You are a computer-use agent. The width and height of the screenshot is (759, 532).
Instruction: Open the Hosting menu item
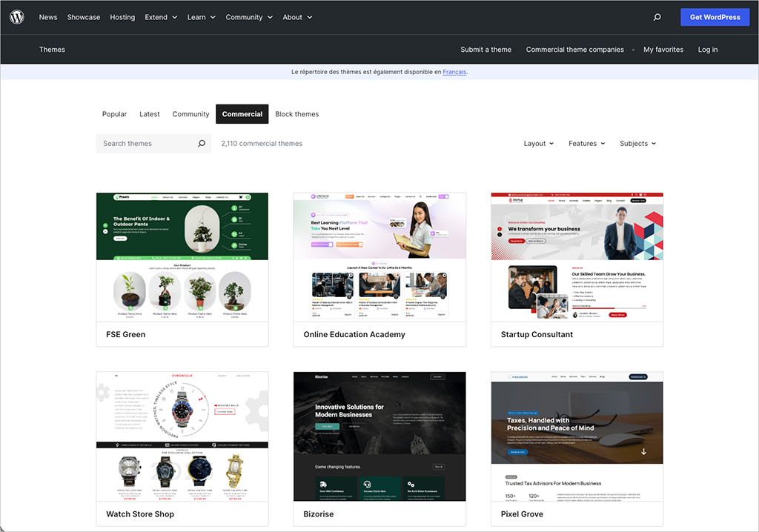pos(122,16)
